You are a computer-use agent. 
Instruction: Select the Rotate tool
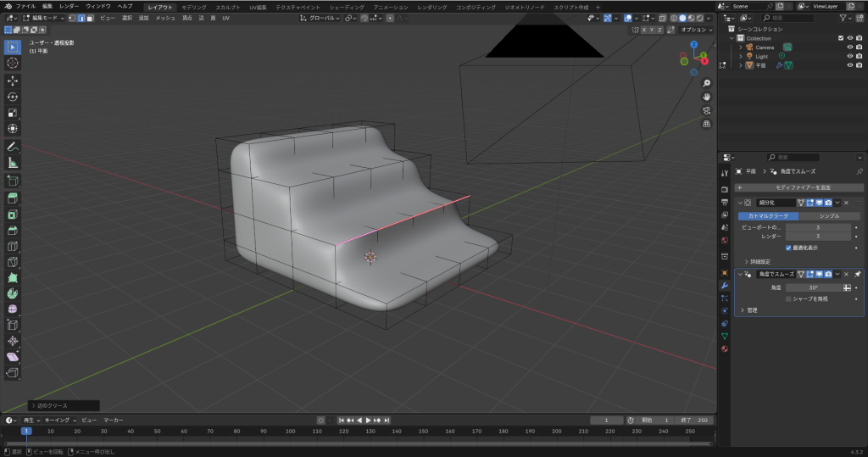tap(13, 97)
